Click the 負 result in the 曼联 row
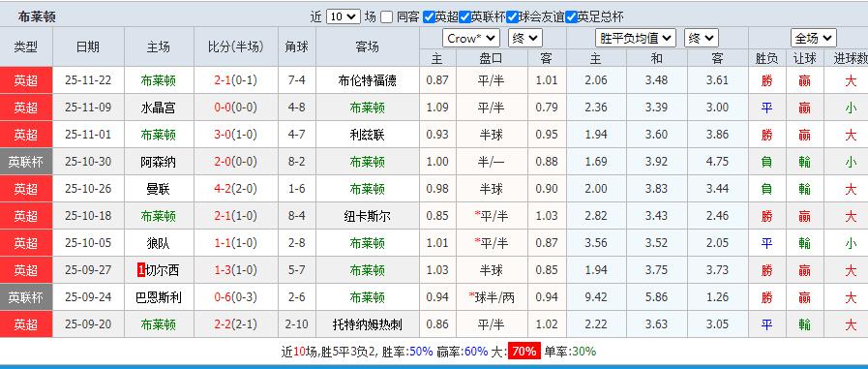Image resolution: width=868 pixels, height=369 pixels. point(766,189)
